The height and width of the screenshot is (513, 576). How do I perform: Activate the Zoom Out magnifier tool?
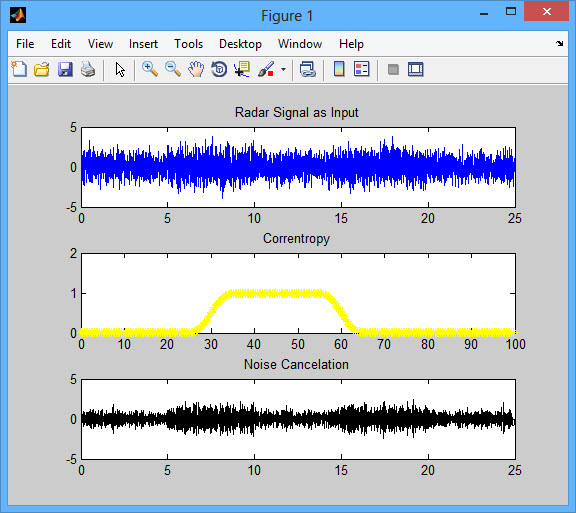173,69
